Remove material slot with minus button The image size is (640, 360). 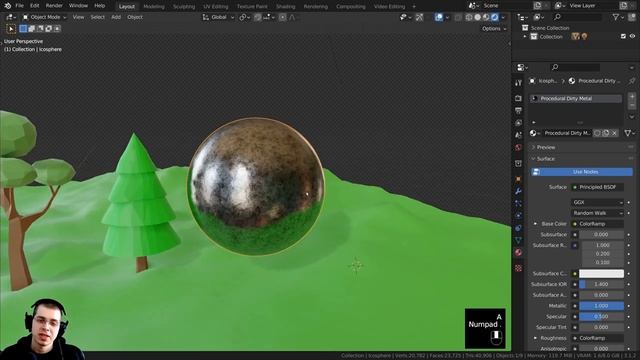click(632, 105)
